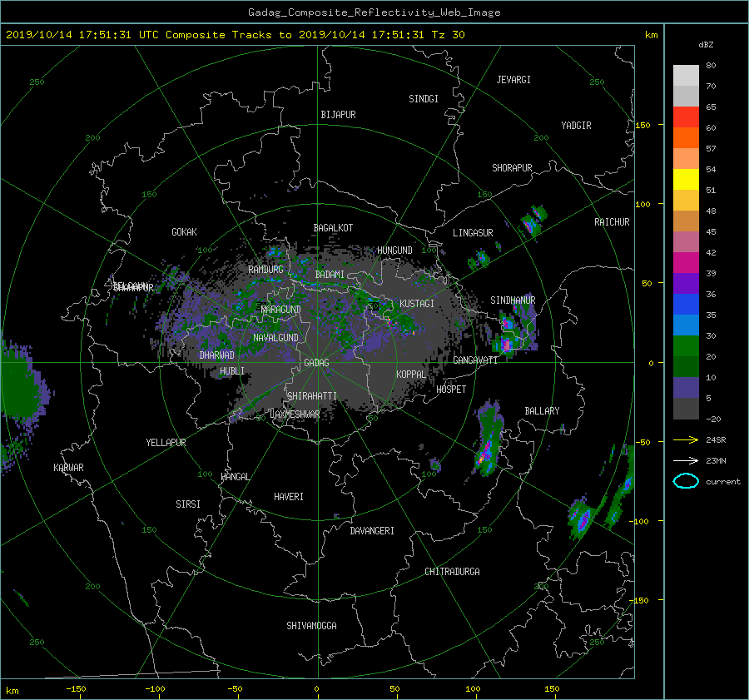Click the GANGAVATI city label
The width and height of the screenshot is (749, 700).
(475, 360)
